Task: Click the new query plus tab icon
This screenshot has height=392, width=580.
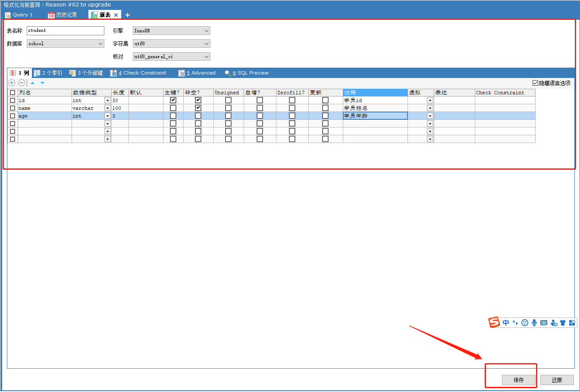Action: (128, 15)
